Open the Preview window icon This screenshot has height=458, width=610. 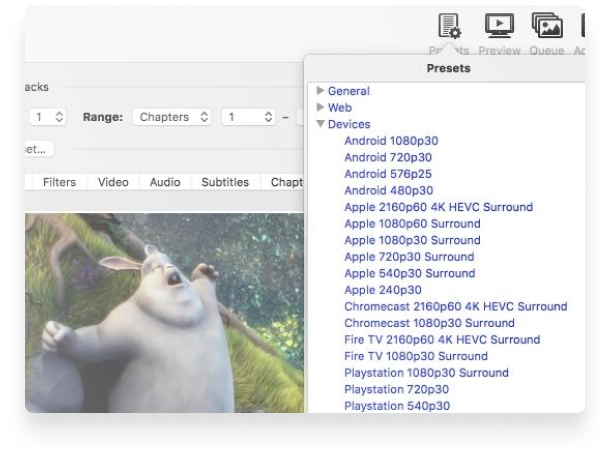(x=499, y=30)
